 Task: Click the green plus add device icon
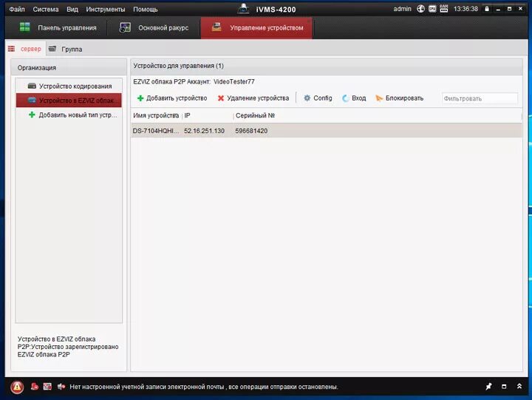click(140, 98)
